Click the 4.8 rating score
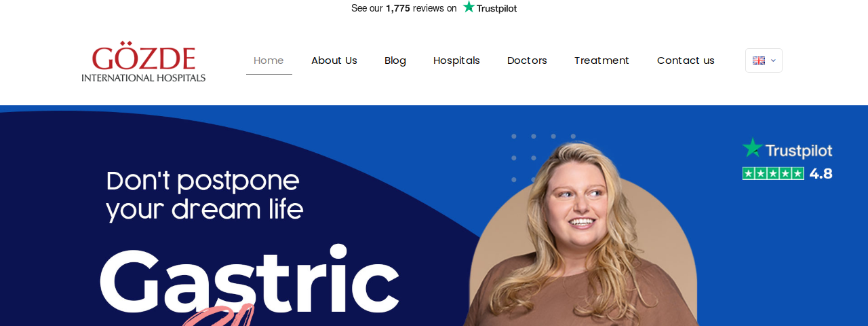The width and height of the screenshot is (868, 326). click(821, 173)
